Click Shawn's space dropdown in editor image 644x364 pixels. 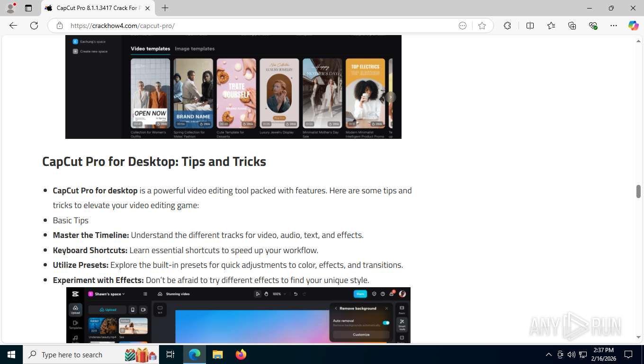107,294
